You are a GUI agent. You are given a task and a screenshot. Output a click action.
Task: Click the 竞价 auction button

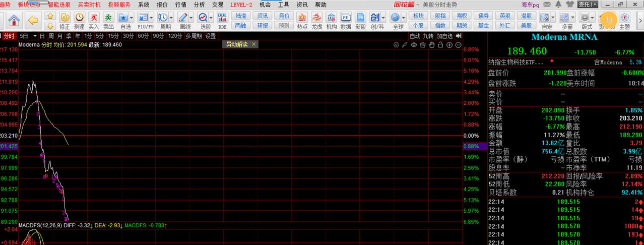tap(284, 16)
